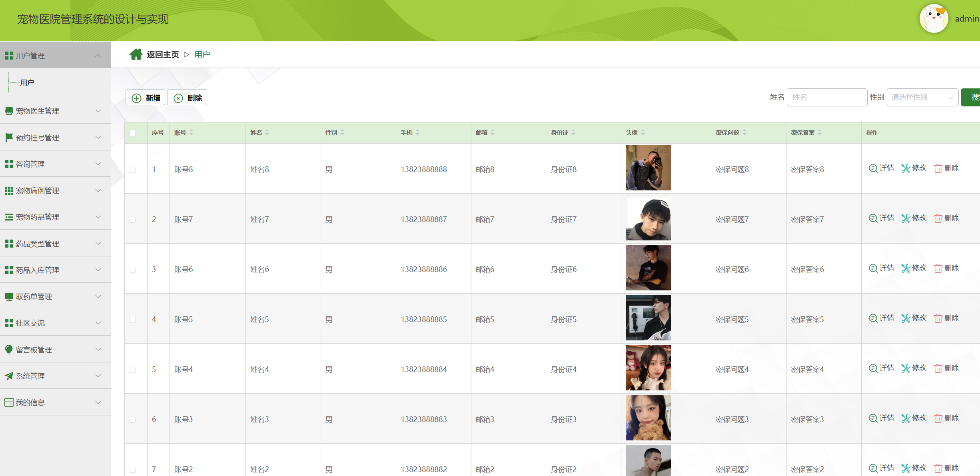Check the row checkbox for 账号6

point(133,270)
